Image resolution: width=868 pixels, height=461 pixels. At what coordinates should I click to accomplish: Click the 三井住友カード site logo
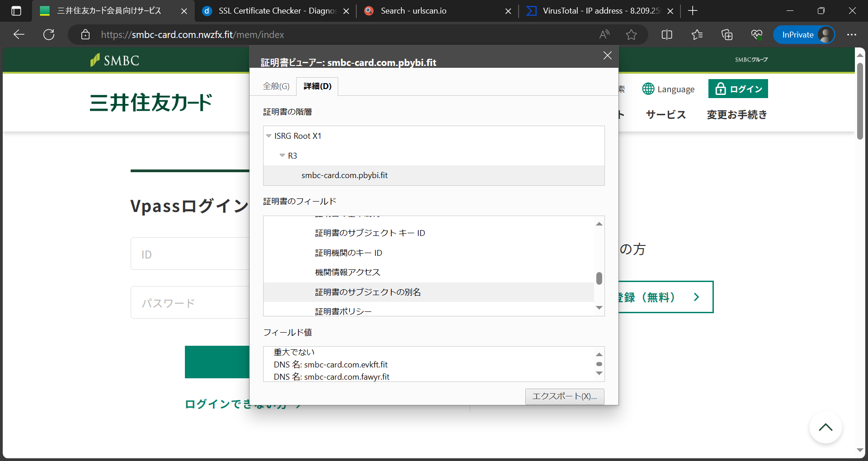[x=151, y=102]
